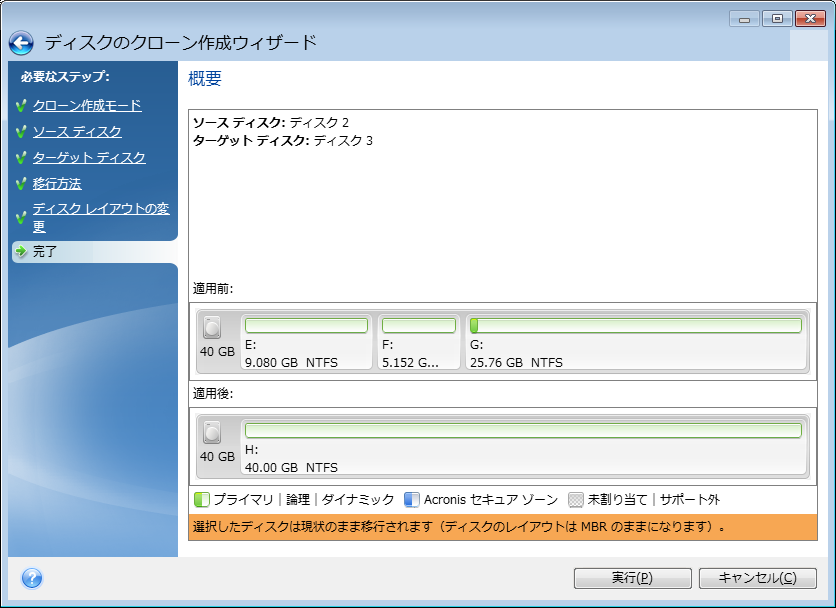This screenshot has height=608, width=836.
Task: Click the ターゲット ディスク: ディスク 3 text
Action: click(283, 141)
